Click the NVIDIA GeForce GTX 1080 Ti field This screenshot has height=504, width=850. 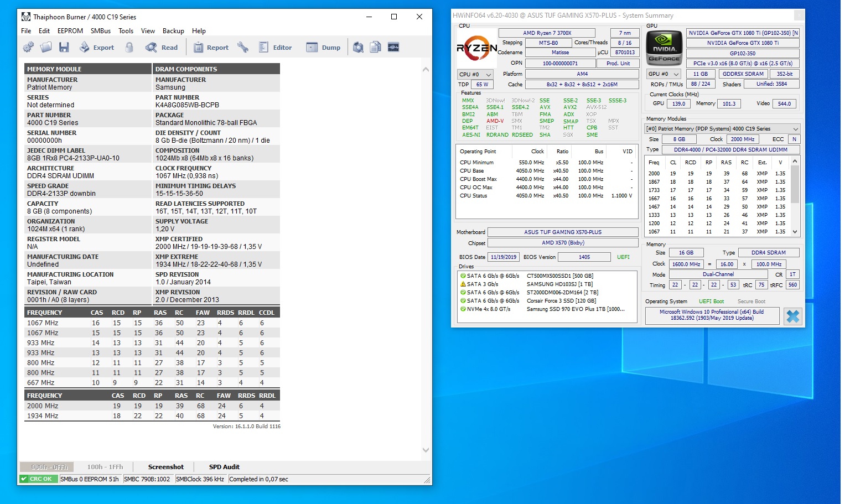coord(743,43)
